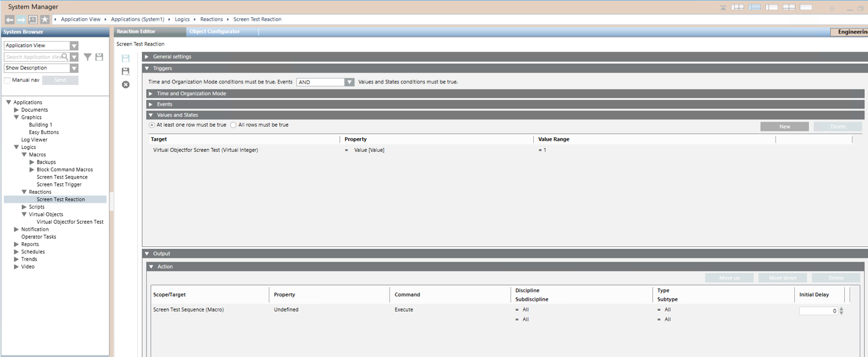Enable the Manual nav checkbox

(x=7, y=80)
